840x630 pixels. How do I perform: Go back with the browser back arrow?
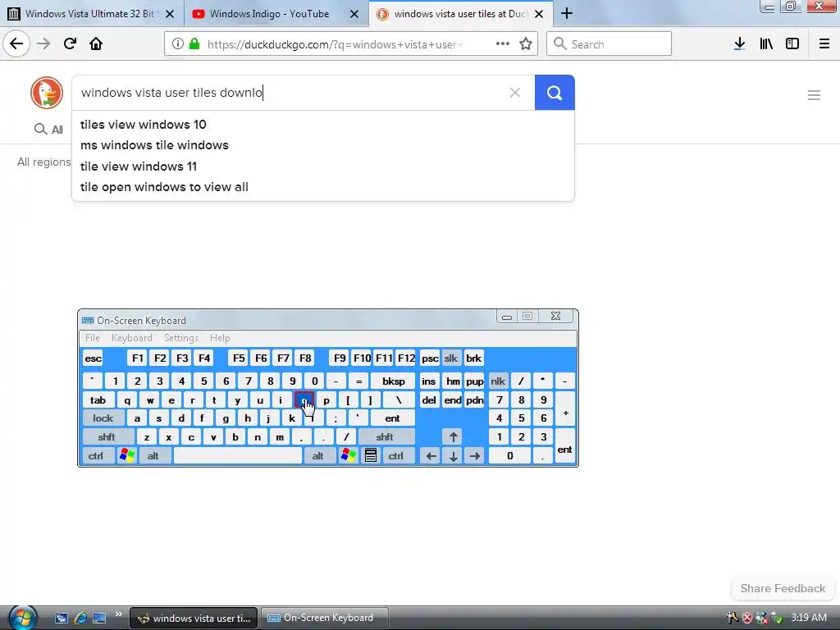point(16,44)
